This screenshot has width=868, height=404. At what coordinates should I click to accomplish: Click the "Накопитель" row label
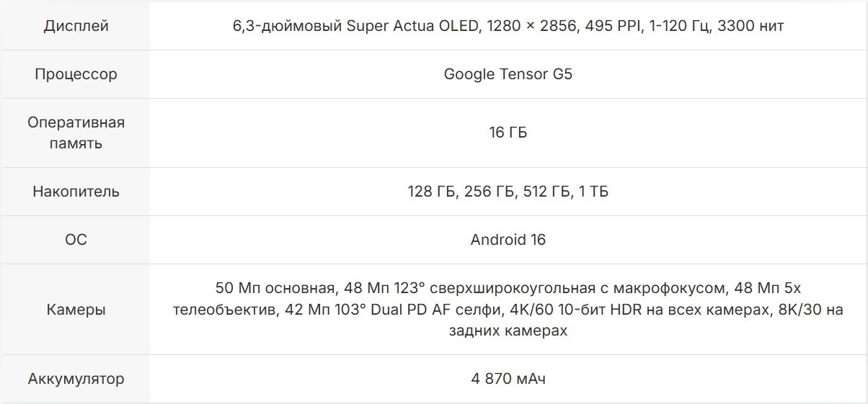(x=76, y=192)
